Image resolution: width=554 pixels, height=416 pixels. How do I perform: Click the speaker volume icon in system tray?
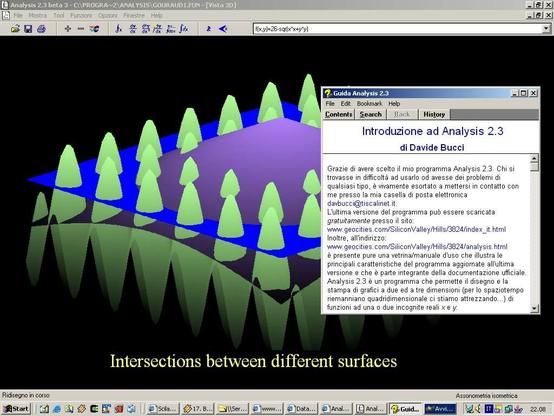point(479,409)
